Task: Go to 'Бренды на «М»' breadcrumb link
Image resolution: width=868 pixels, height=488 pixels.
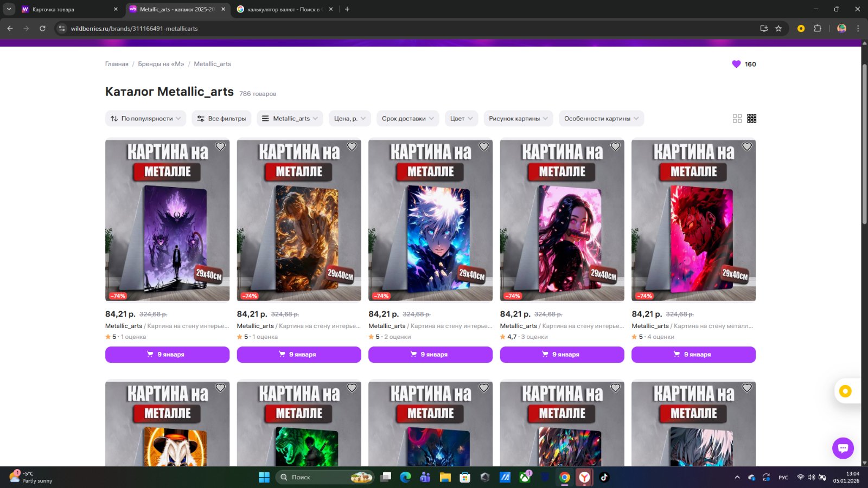Action: tap(161, 64)
